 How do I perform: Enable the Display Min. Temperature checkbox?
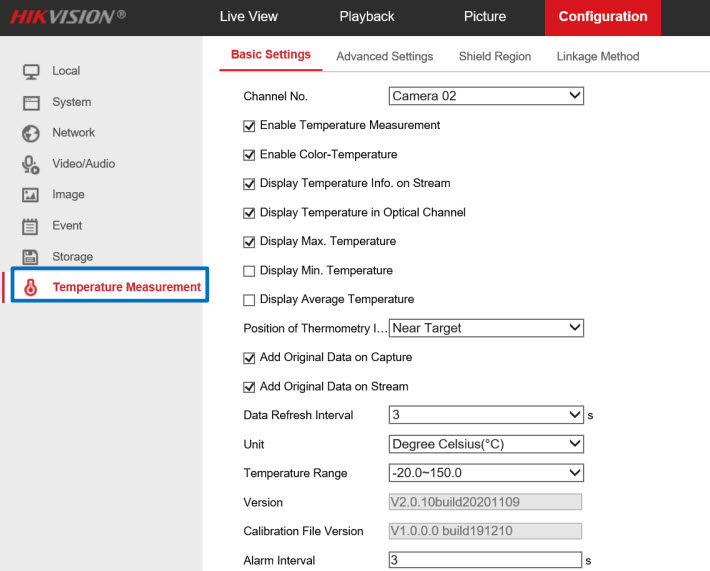(249, 271)
